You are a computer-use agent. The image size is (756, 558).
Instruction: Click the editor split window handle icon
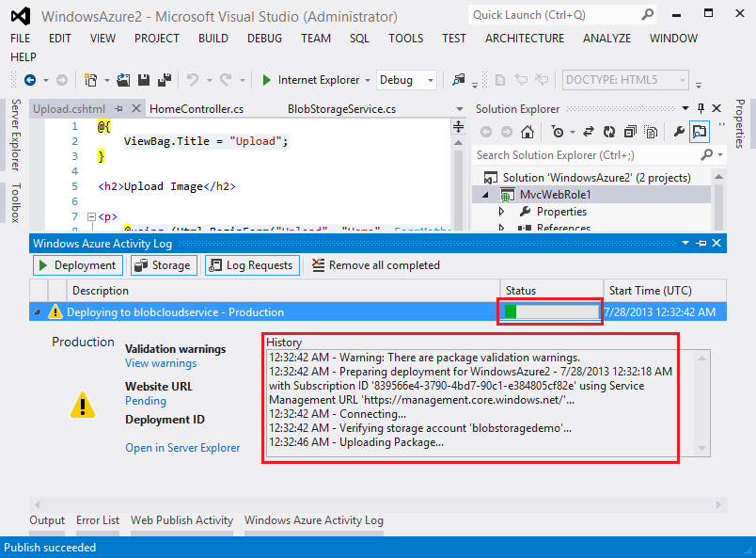tap(458, 127)
